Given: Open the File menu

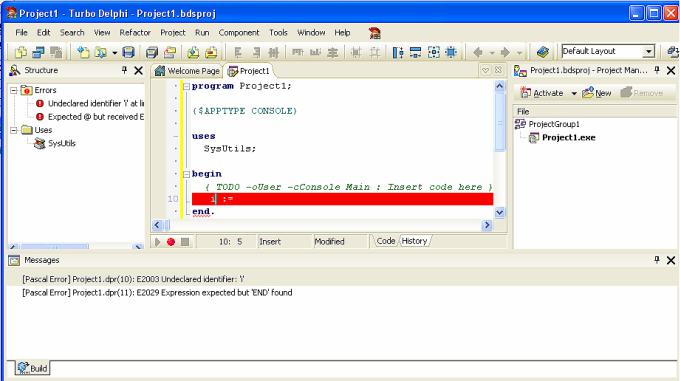Looking at the screenshot, I should (x=21, y=33).
